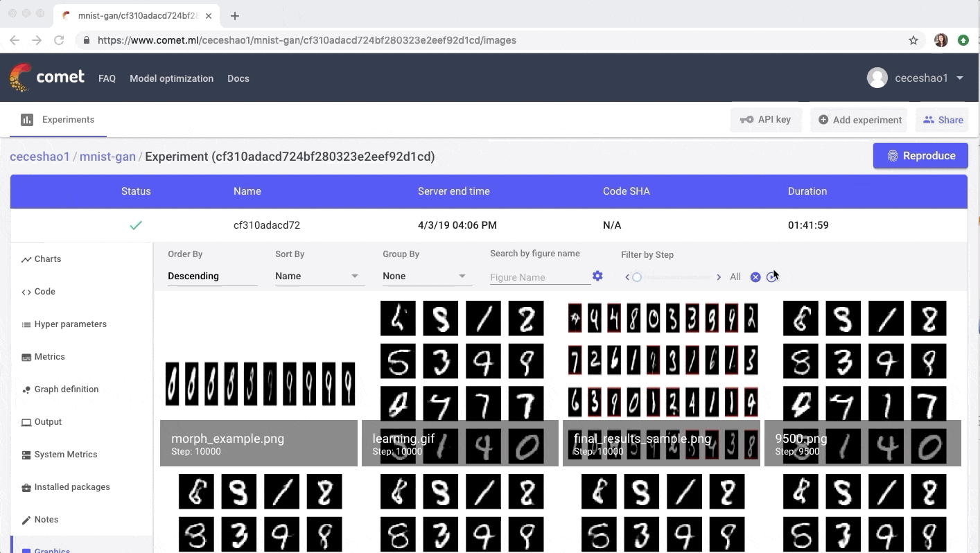Click the Add experiment button
The width and height of the screenshot is (980, 553).
pos(859,120)
